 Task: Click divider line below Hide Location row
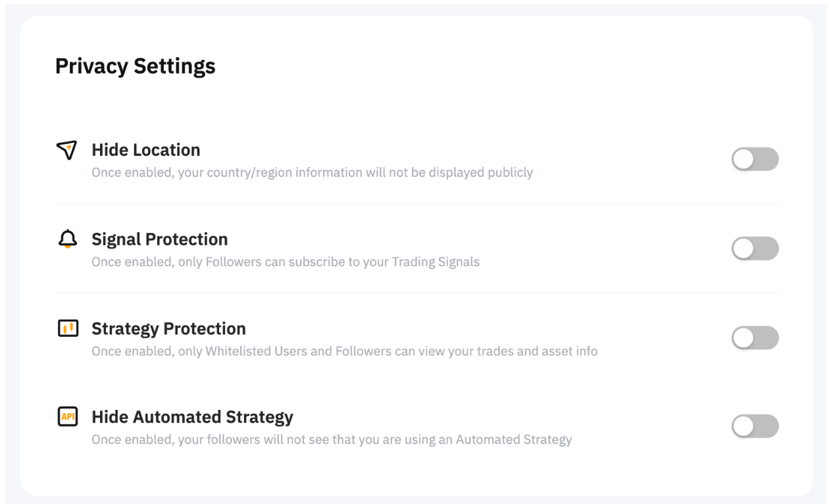(x=416, y=204)
